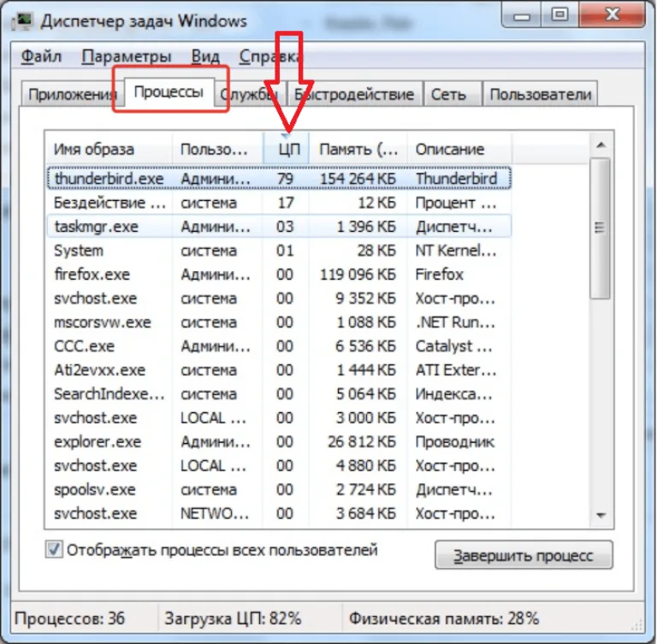Sort by the Описание column header
This screenshot has height=644, width=657.
coord(459,149)
